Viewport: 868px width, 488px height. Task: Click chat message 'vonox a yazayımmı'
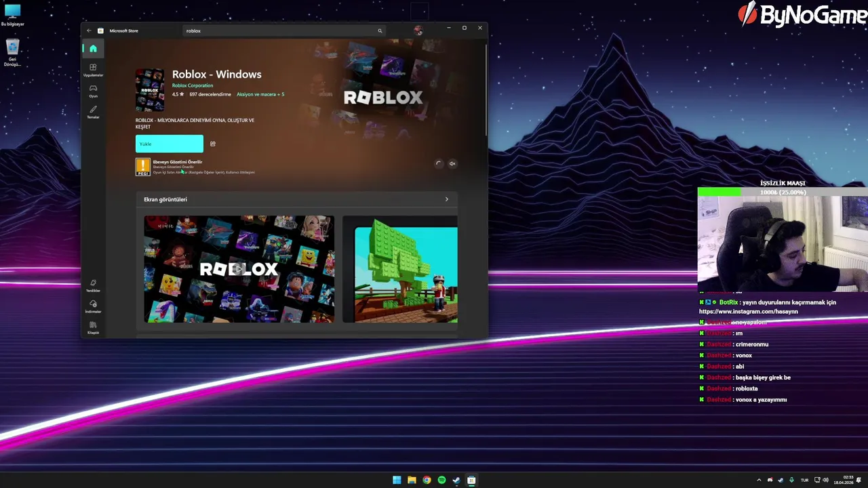pyautogui.click(x=760, y=400)
